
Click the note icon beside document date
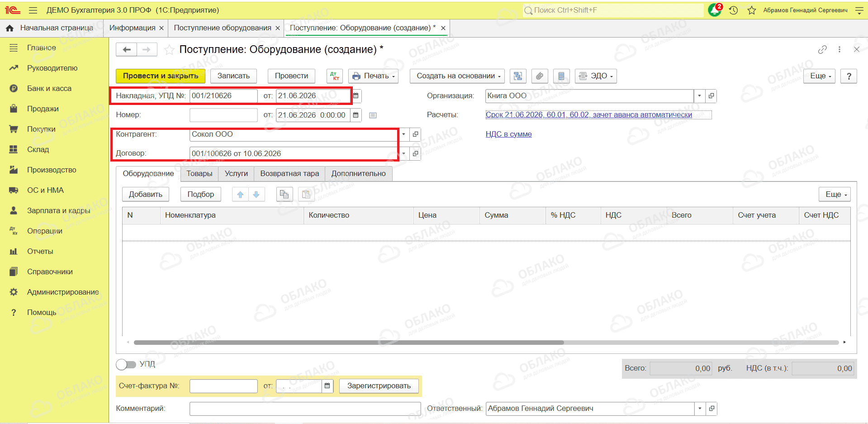[373, 115]
